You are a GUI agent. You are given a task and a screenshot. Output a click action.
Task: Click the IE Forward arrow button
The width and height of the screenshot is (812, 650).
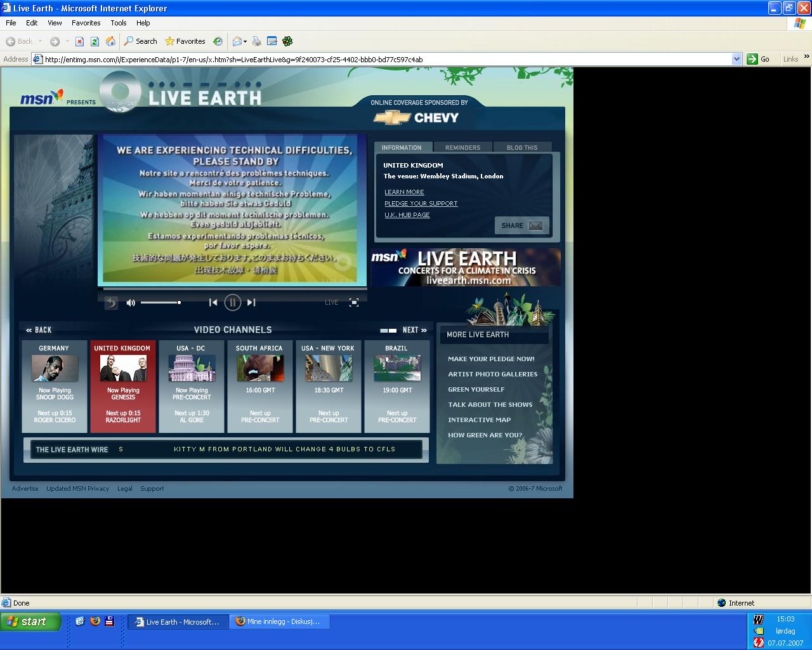[x=55, y=41]
